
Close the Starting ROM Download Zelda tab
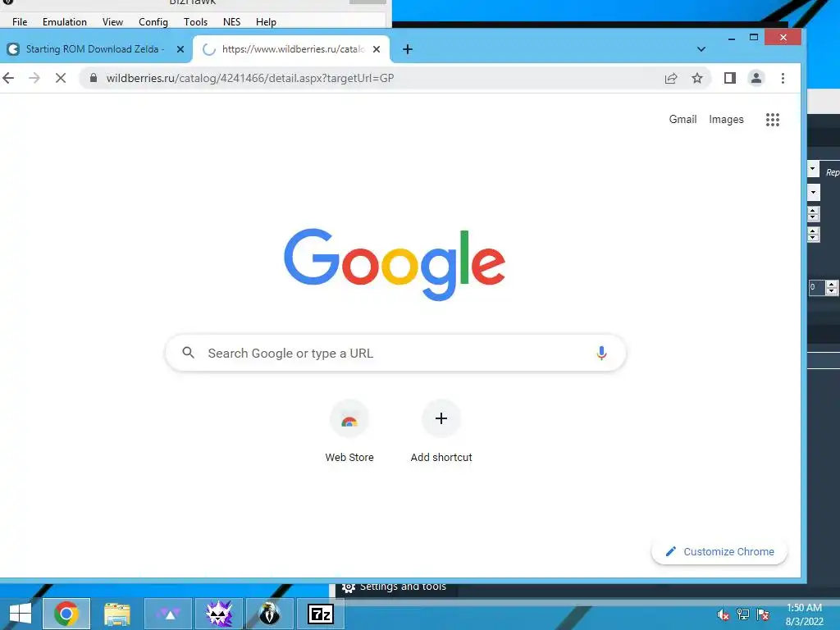(180, 49)
